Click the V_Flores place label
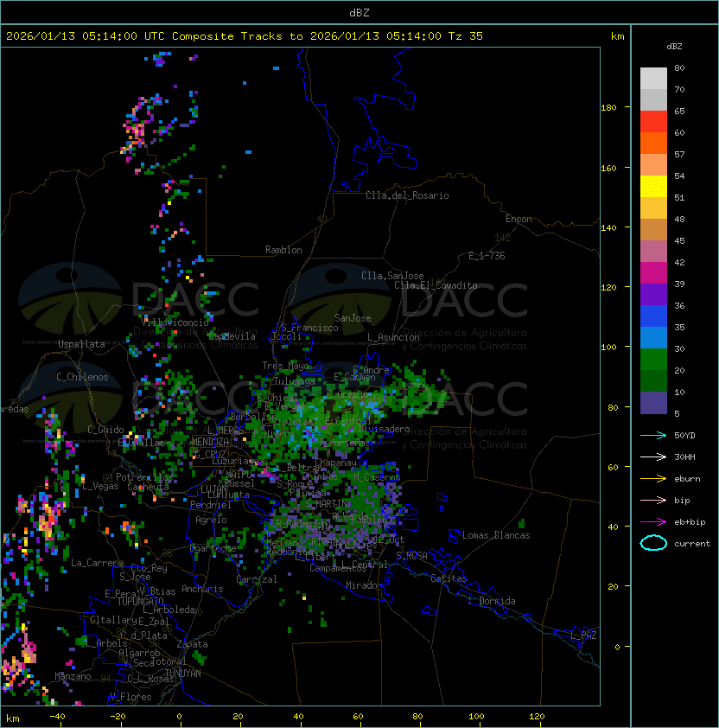 pos(130,697)
